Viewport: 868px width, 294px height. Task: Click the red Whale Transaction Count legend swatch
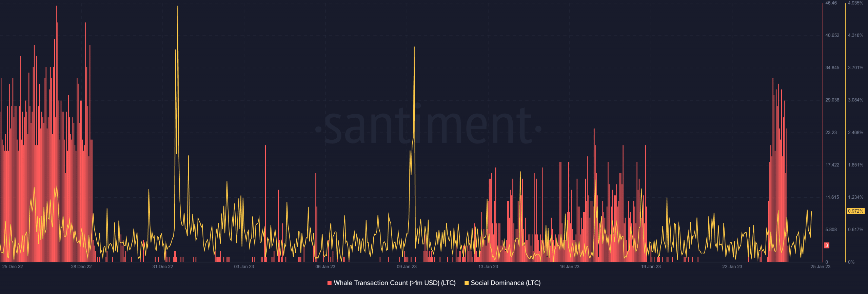click(329, 283)
